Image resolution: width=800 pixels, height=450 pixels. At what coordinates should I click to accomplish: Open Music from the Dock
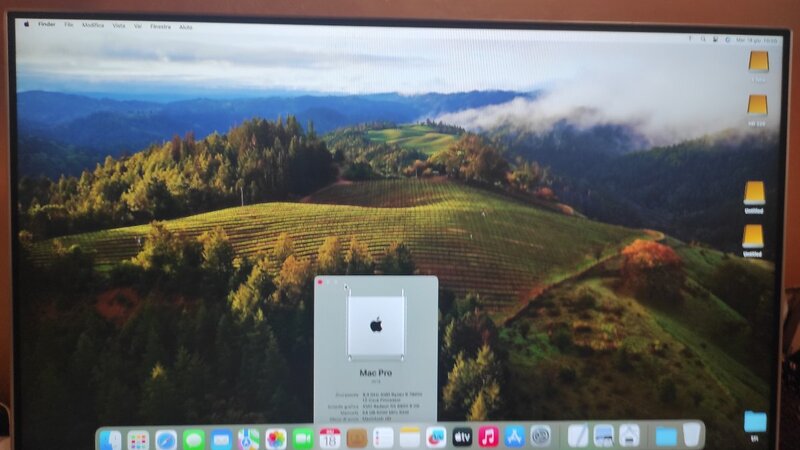coord(488,437)
